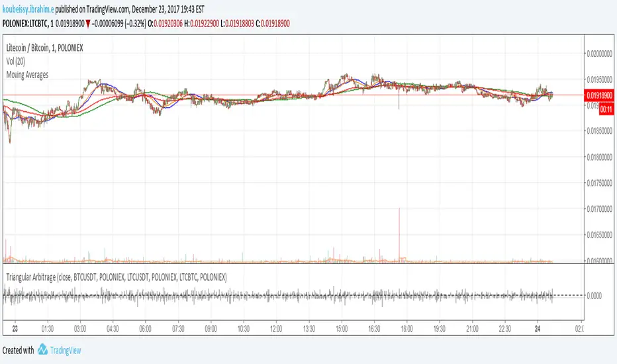Viewport: 617px width, 364px height.
Task: Click the 0.01650000 price axis label
Action: 599,235
